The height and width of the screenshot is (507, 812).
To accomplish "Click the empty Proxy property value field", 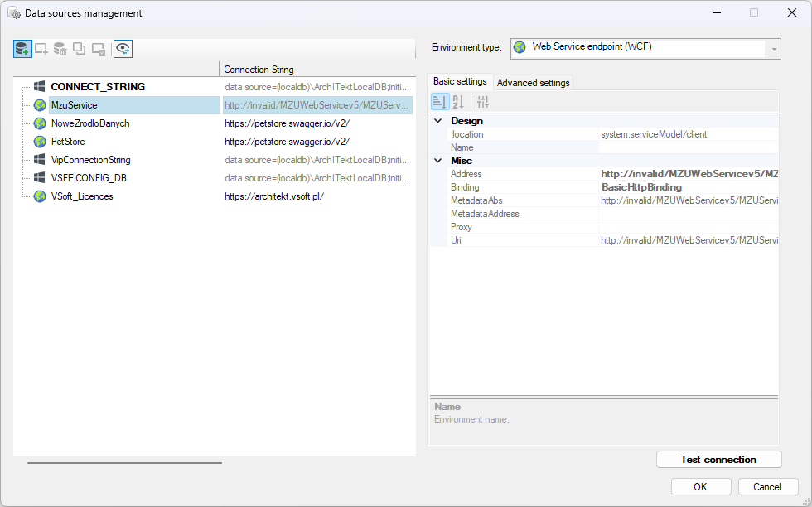I will pyautogui.click(x=689, y=227).
